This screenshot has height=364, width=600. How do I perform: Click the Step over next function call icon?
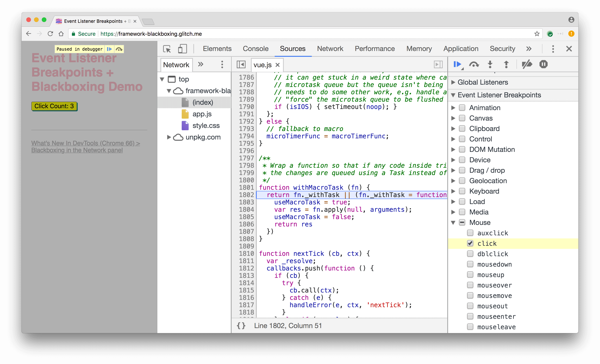[474, 64]
